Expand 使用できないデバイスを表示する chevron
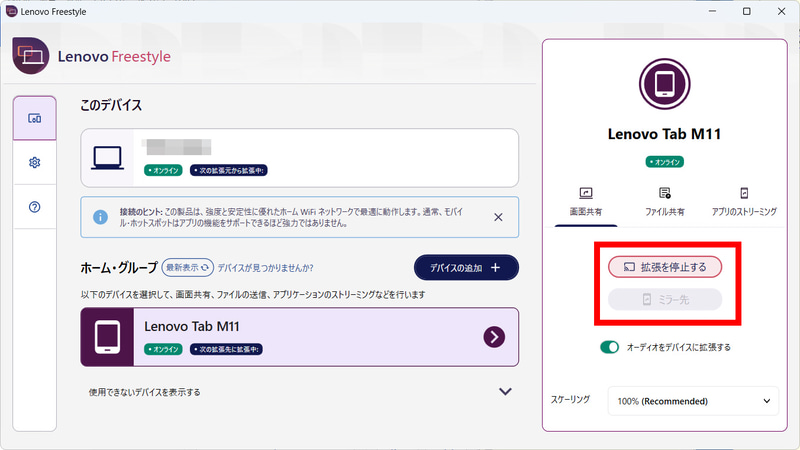Viewport: 800px width, 450px height. (505, 391)
